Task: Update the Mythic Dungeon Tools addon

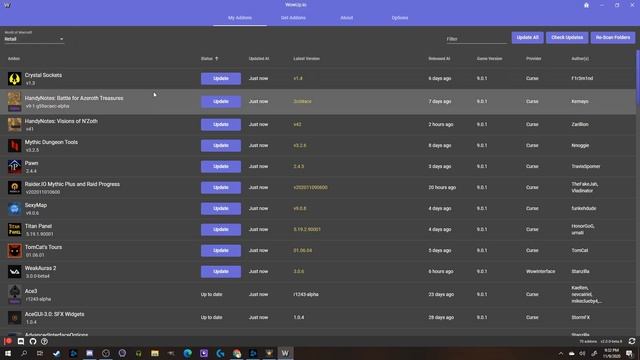Action: point(220,145)
